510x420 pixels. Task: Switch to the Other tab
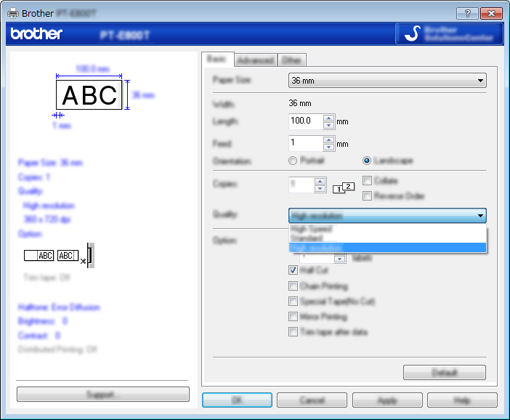(292, 60)
